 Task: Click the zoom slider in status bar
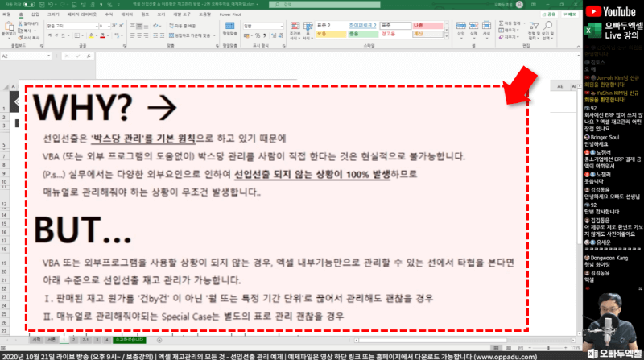(548, 348)
